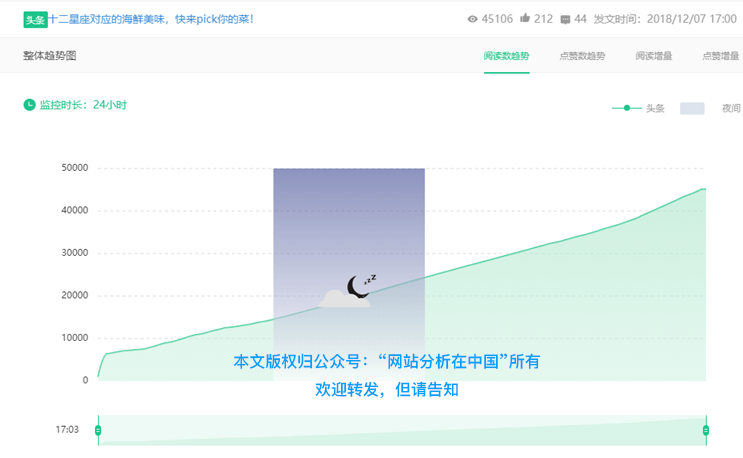The image size is (743, 458).
Task: Toggle the 头条 series in the legend
Action: click(640, 108)
